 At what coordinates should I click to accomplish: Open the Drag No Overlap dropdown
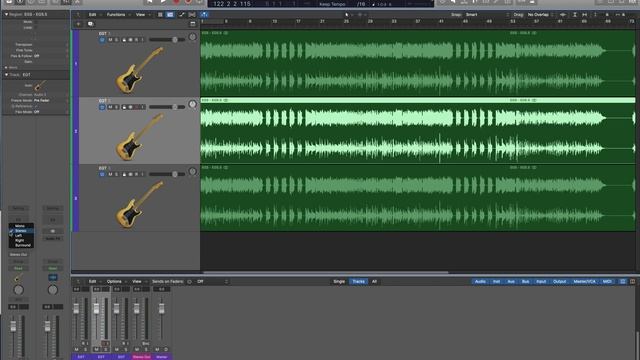point(540,15)
